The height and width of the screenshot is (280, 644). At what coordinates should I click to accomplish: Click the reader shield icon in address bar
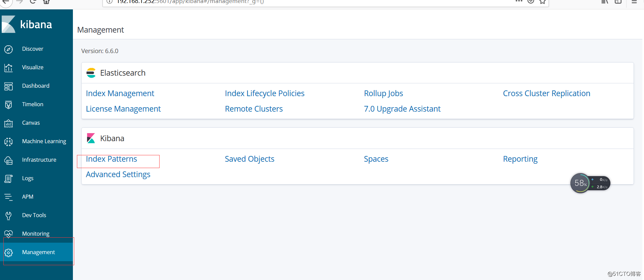click(531, 1)
